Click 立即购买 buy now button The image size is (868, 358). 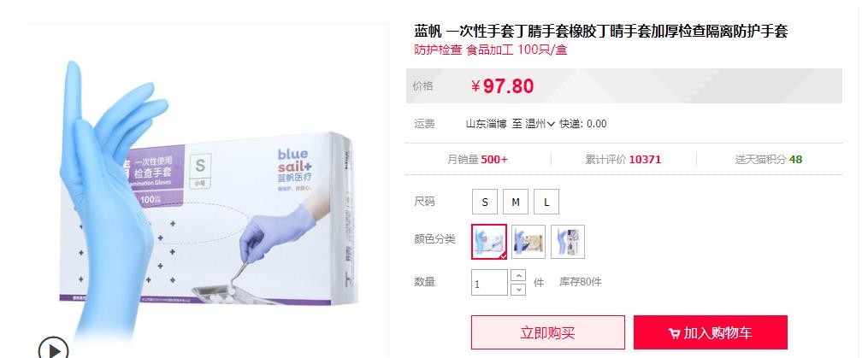(x=548, y=332)
